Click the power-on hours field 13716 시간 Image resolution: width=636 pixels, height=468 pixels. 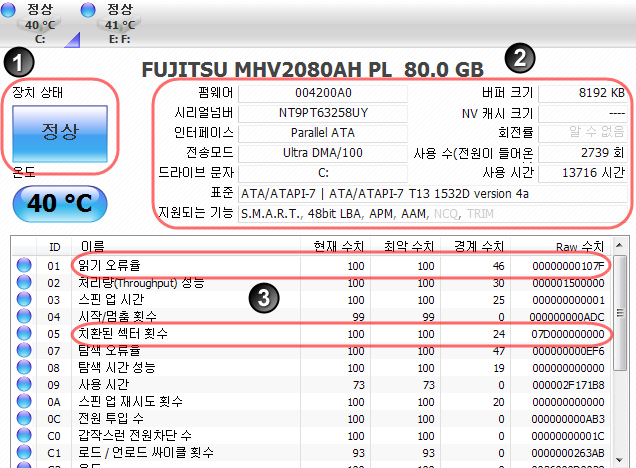point(583,173)
